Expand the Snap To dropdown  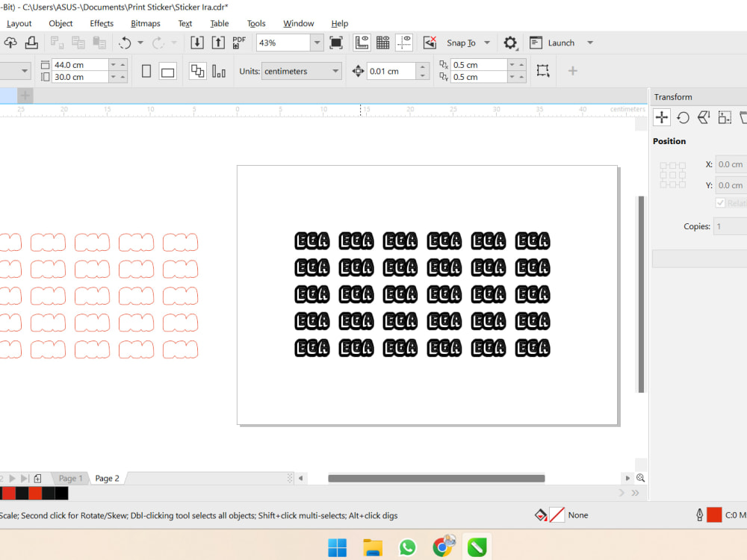pos(487,43)
